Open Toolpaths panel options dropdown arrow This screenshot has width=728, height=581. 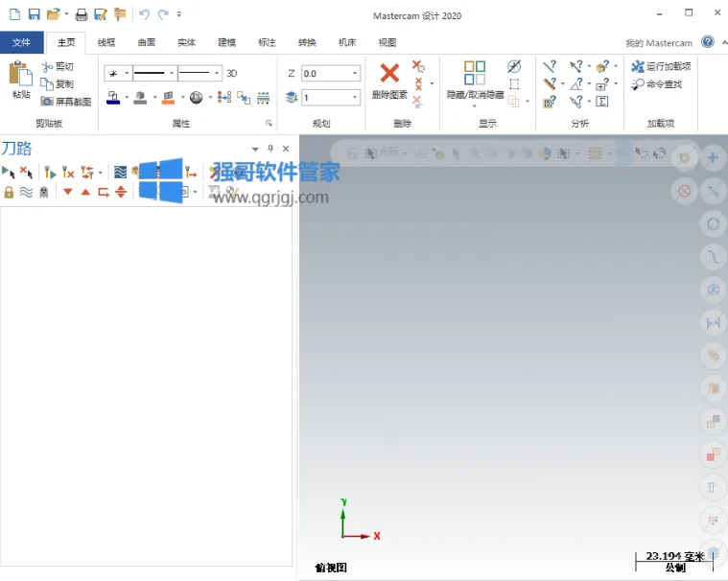(x=255, y=149)
